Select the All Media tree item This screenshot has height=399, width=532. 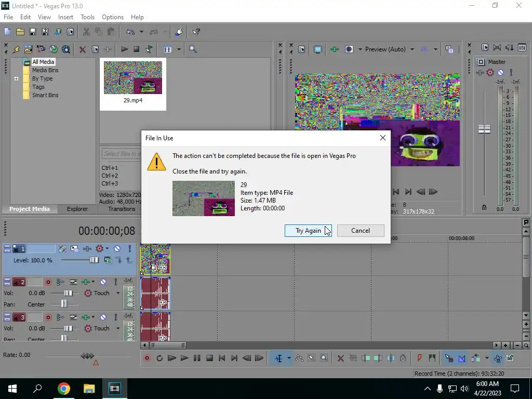click(x=43, y=62)
